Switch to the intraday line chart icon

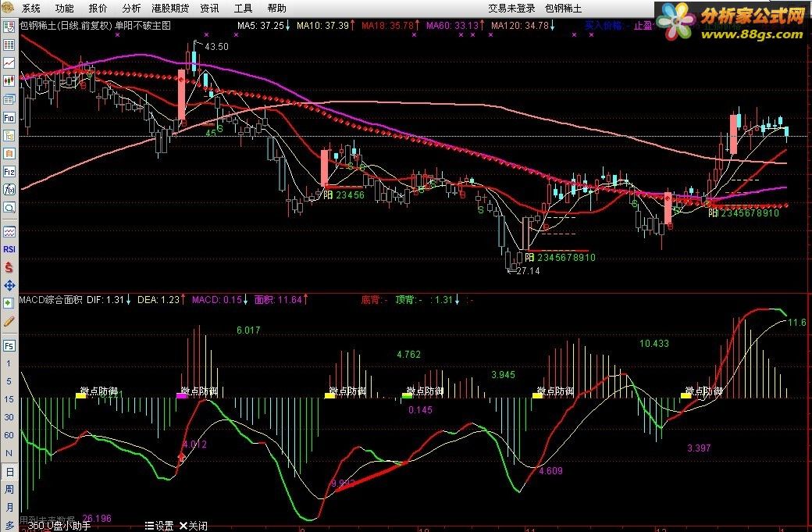tap(9, 63)
